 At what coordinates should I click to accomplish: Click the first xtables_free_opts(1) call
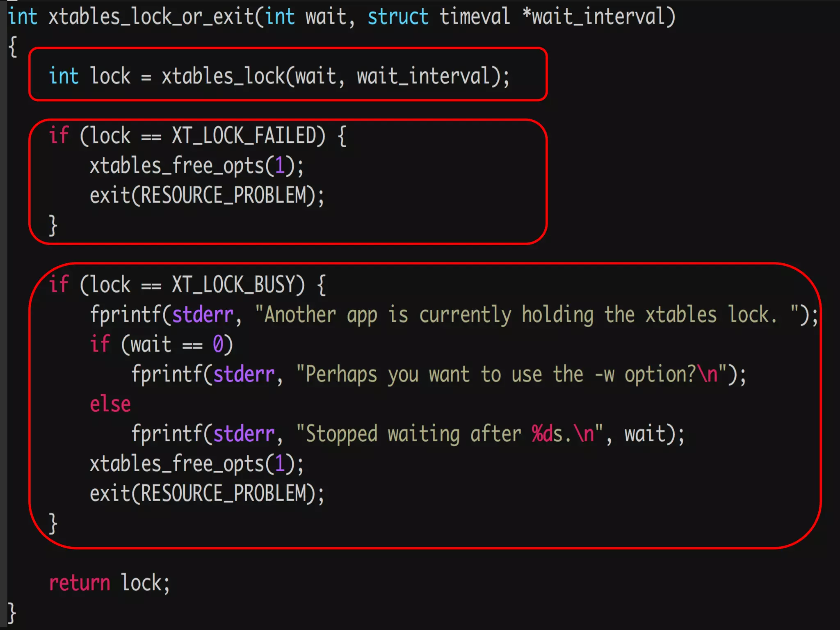point(196,166)
